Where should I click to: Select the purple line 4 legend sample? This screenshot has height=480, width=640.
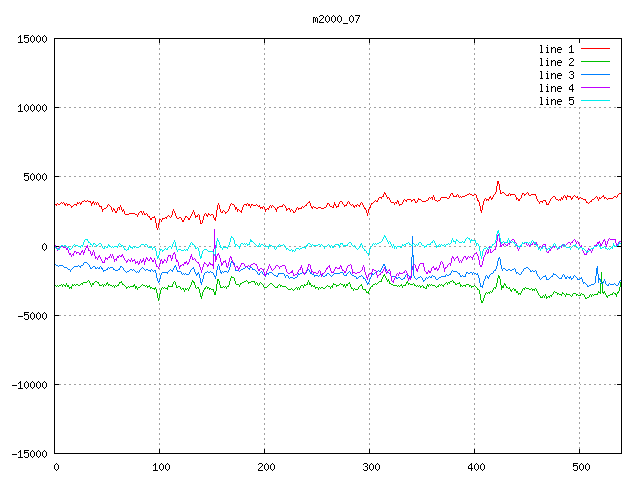tap(595, 88)
